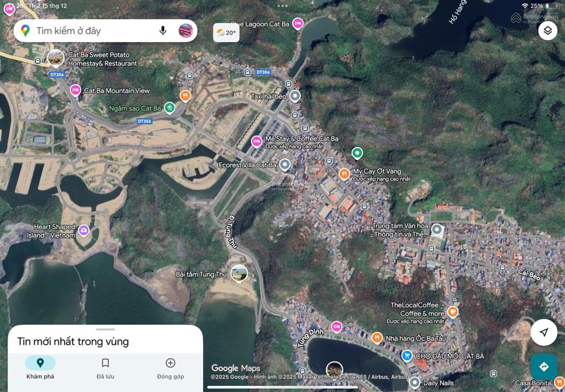
Task: Expand the bottom sheet drag handle
Action: click(105, 330)
